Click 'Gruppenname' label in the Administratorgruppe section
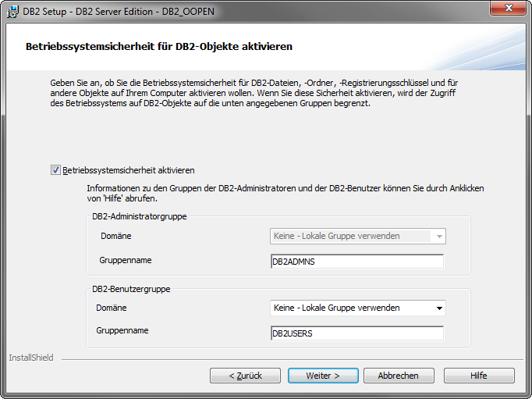The image size is (532, 399). 126,260
